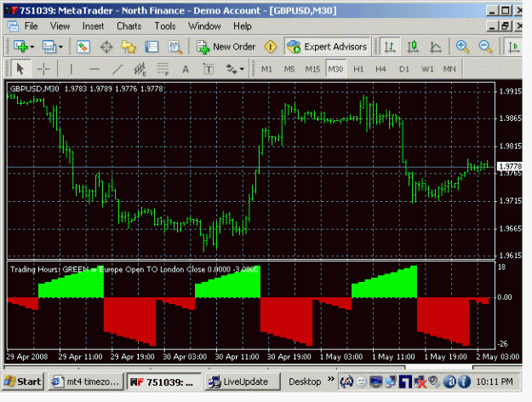Open the Charts menu
The height and width of the screenshot is (402, 532).
(129, 26)
